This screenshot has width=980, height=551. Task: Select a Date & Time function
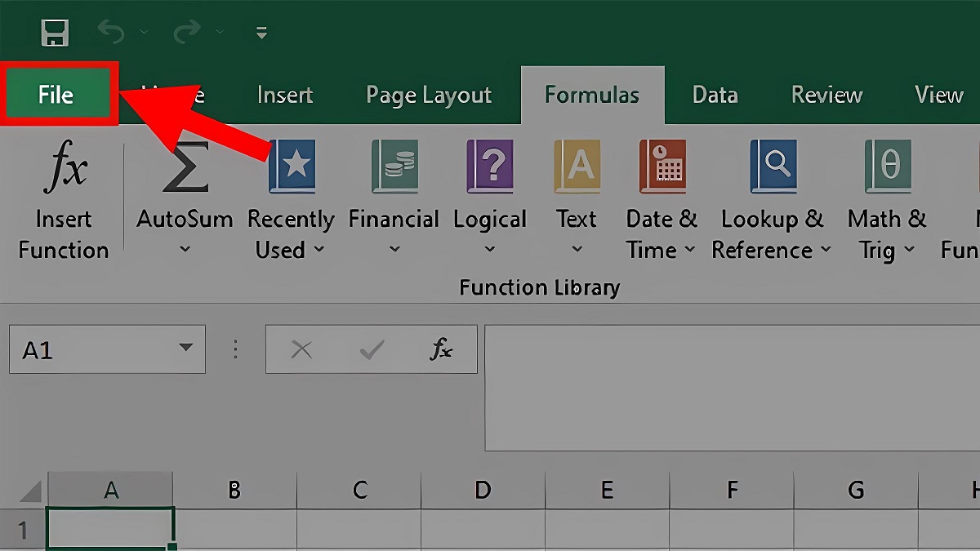tap(661, 196)
